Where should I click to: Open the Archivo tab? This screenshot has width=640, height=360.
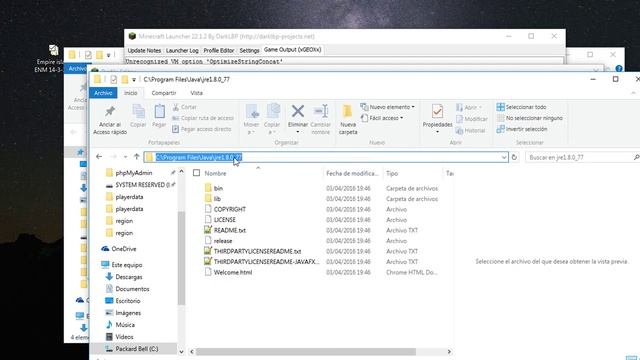[103, 93]
